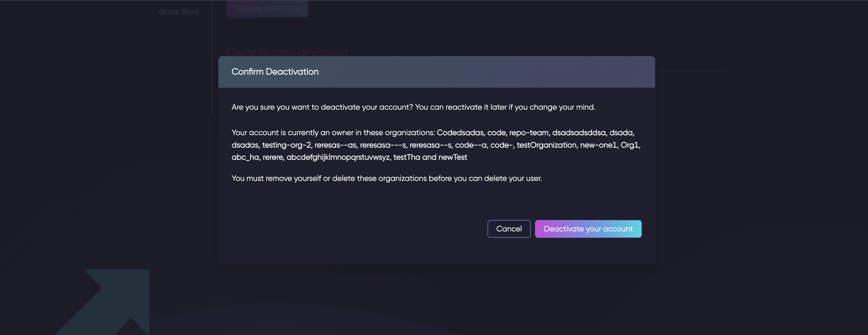Click the organization name 'Codedsadas'
The image size is (868, 335).
click(460, 133)
